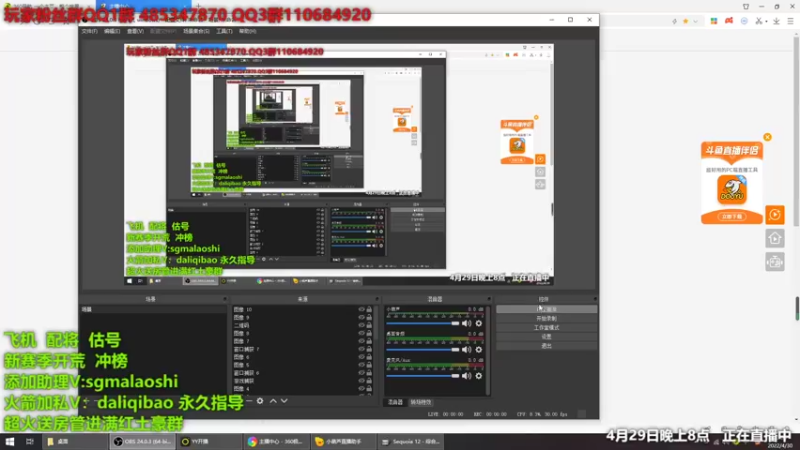This screenshot has height=450, width=800.
Task: Lock the 图像 6 source
Action: pyautogui.click(x=369, y=357)
